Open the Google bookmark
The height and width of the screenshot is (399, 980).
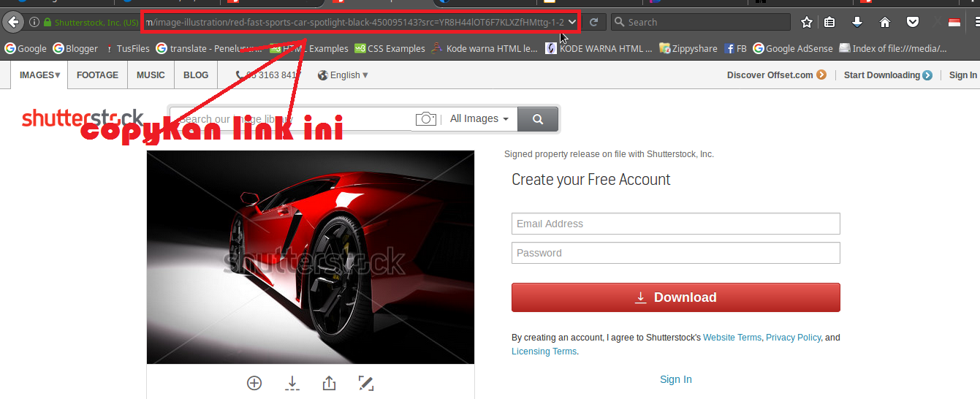pyautogui.click(x=26, y=48)
